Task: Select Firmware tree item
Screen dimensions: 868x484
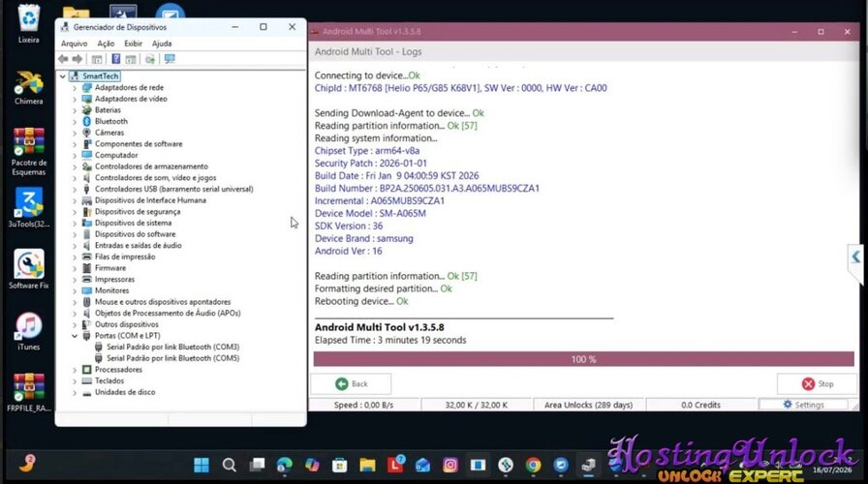Action: click(110, 268)
